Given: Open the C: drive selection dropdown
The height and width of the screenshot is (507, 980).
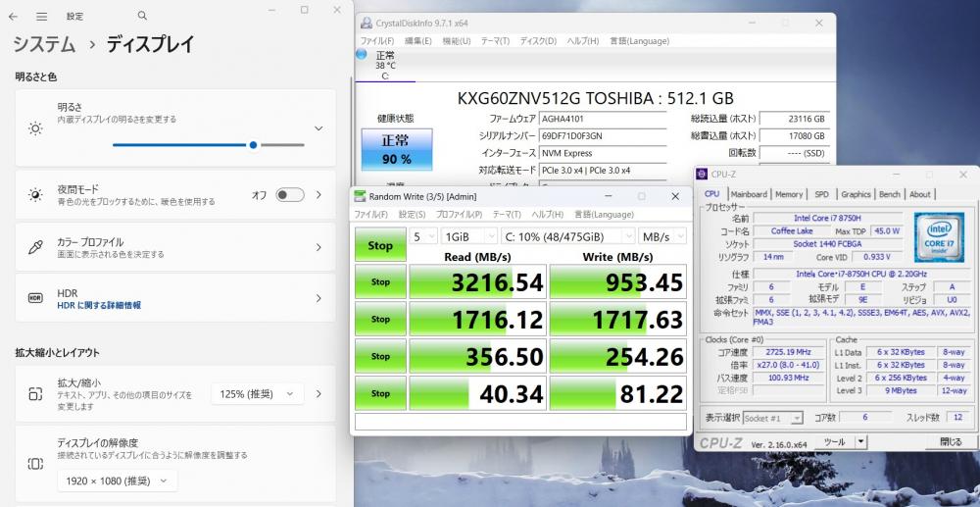Looking at the screenshot, I should click(568, 237).
